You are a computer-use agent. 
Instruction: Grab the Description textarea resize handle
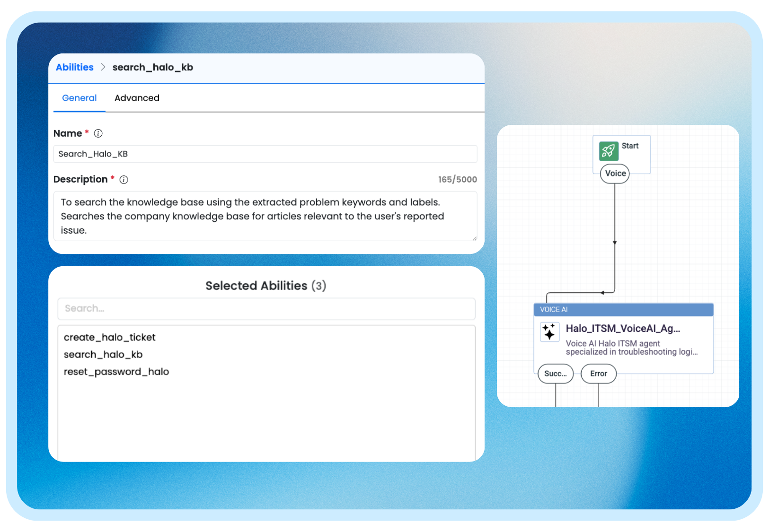474,238
